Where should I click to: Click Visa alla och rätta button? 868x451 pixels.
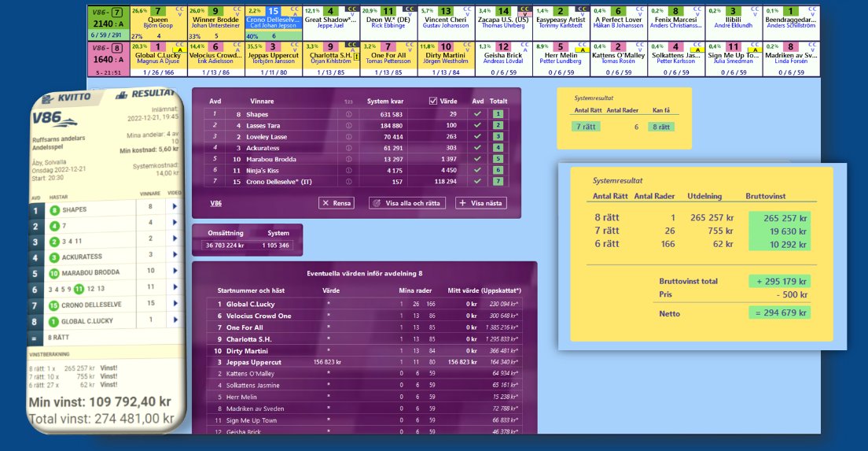click(407, 203)
